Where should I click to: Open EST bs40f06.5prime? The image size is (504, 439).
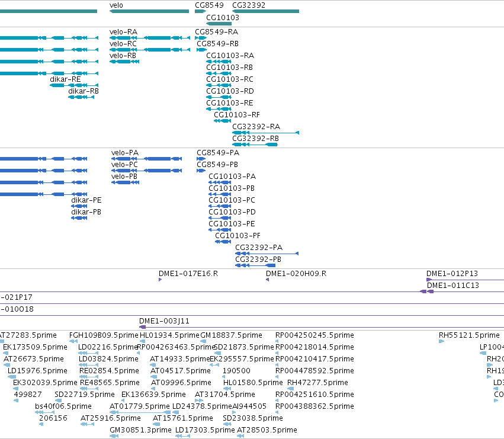(x=63, y=406)
